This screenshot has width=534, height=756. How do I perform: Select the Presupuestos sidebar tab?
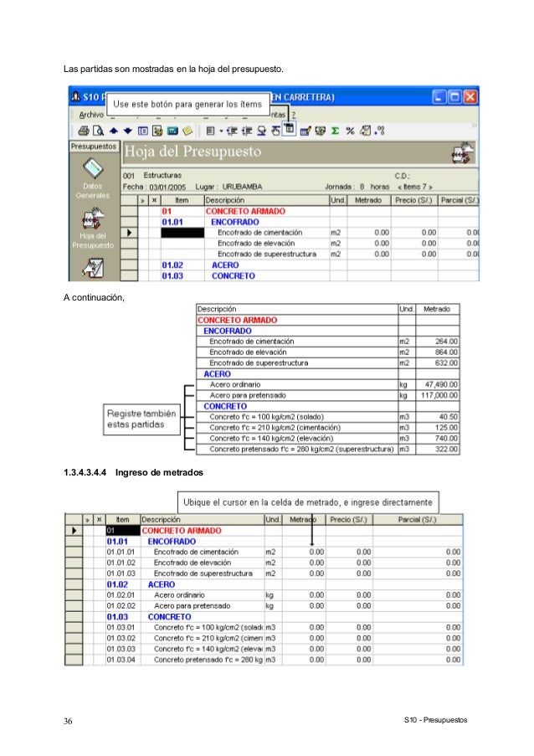point(94,146)
